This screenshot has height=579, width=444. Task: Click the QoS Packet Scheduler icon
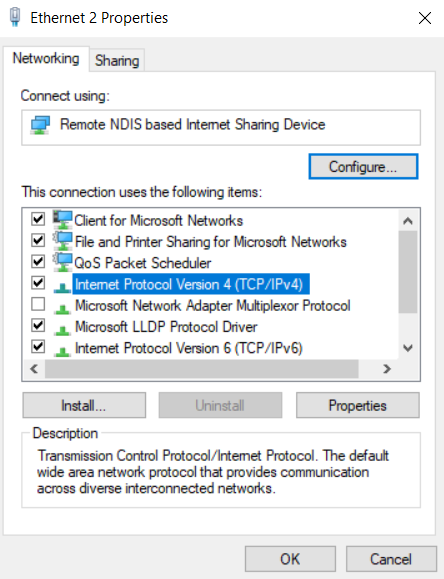[62, 263]
